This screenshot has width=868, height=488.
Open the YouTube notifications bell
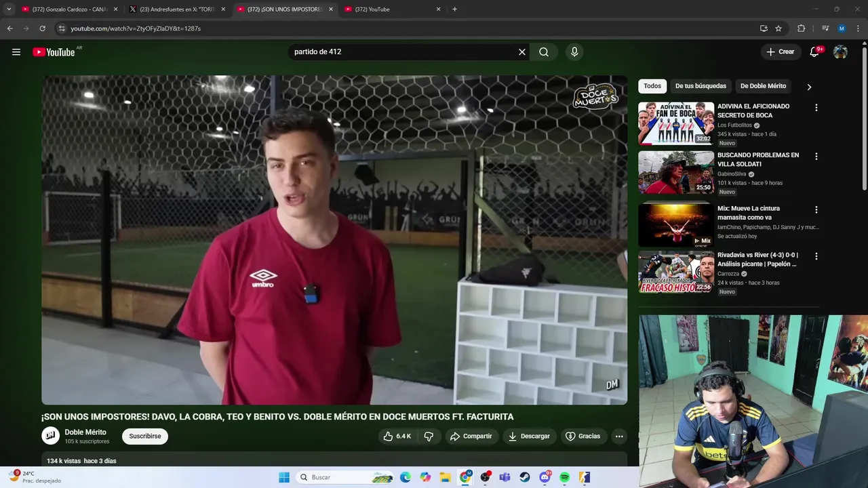point(814,52)
